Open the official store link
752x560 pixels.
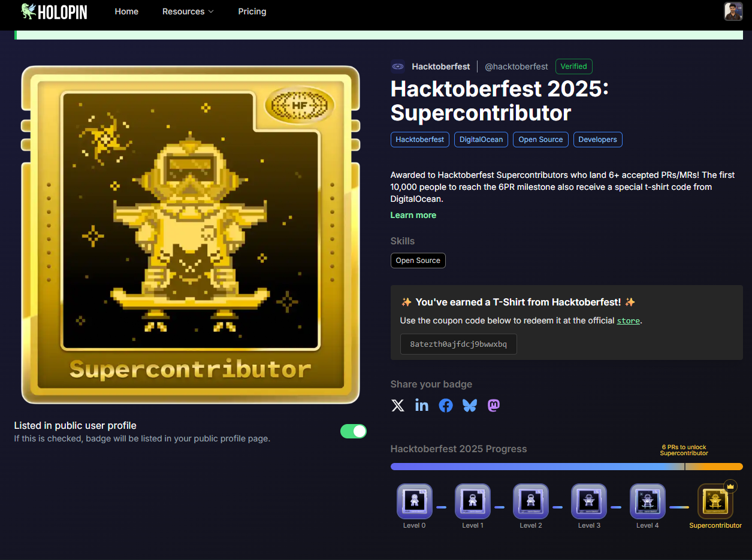(628, 320)
